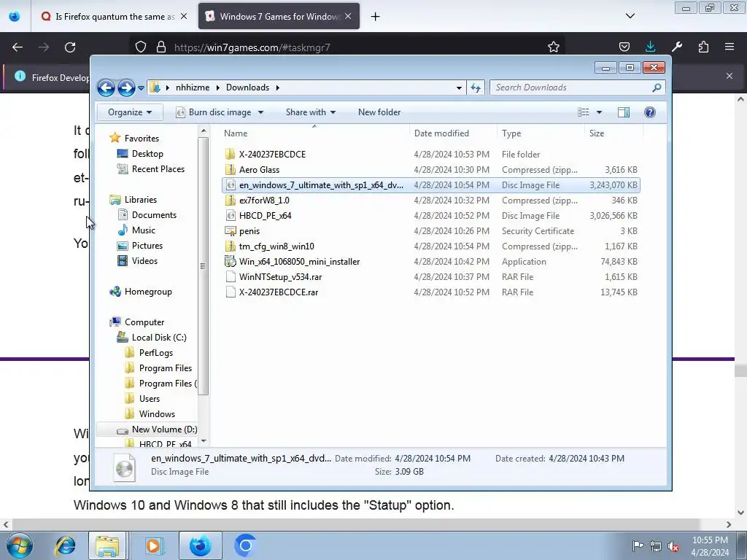Viewport: 747px width, 560px height.
Task: Open a new Firefox tab
Action: tap(376, 17)
